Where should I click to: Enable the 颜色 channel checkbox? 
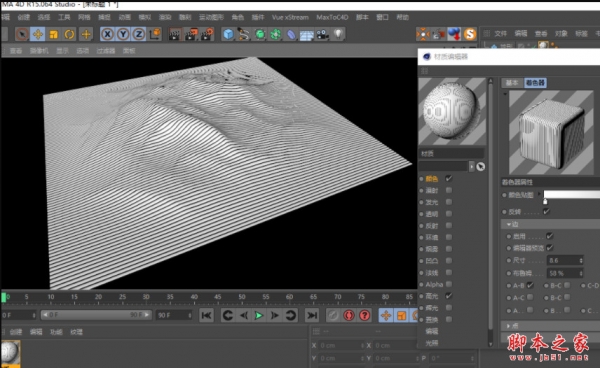tap(448, 179)
